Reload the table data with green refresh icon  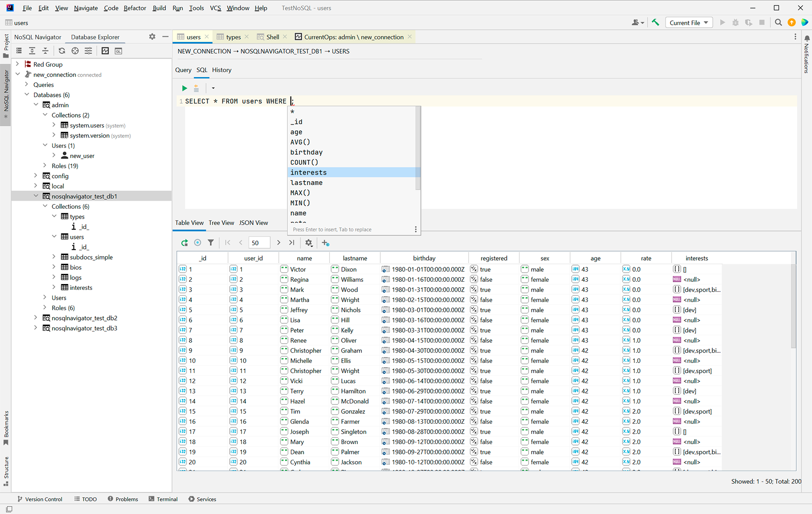[x=185, y=243]
